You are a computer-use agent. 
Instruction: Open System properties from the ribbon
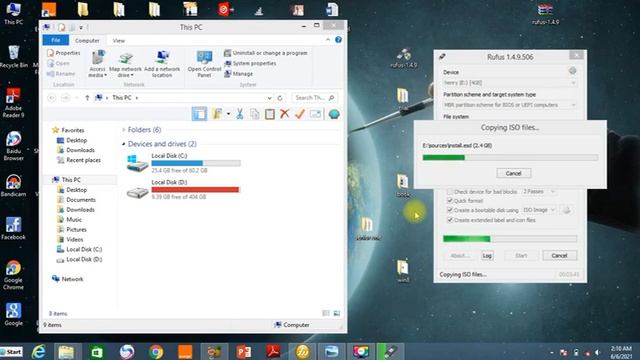pyautogui.click(x=250, y=63)
